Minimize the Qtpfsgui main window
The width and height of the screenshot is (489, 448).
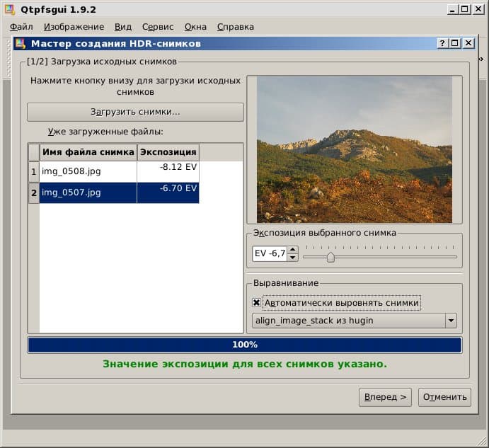click(452, 9)
